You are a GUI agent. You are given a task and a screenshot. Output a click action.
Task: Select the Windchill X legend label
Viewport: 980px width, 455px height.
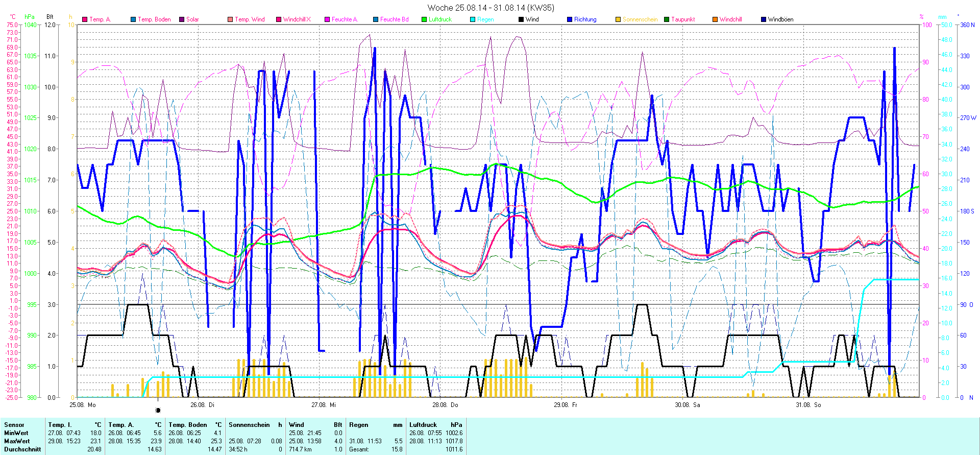pos(297,19)
